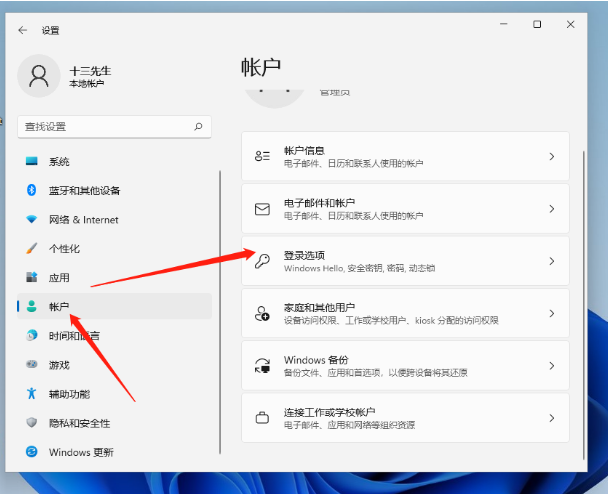Viewport: 608px width, 494px height.
Task: Click 'Windows Hello, 安全密钥, 密码, 动态锁' subtitle
Action: coord(359,268)
